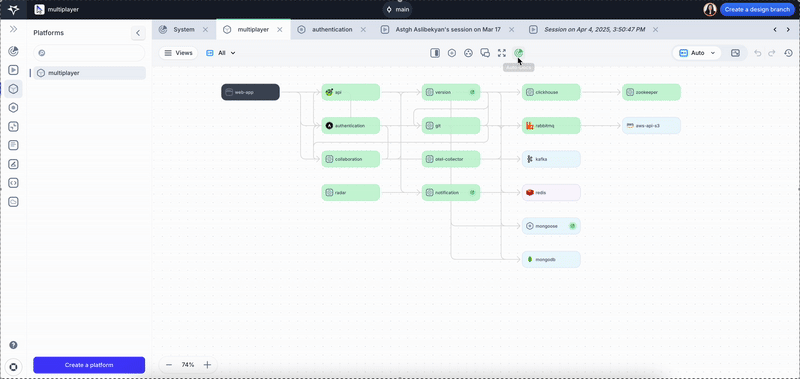This screenshot has width=800, height=379.
Task: Open the sketch edit icon in sidebar
Action: 14,164
